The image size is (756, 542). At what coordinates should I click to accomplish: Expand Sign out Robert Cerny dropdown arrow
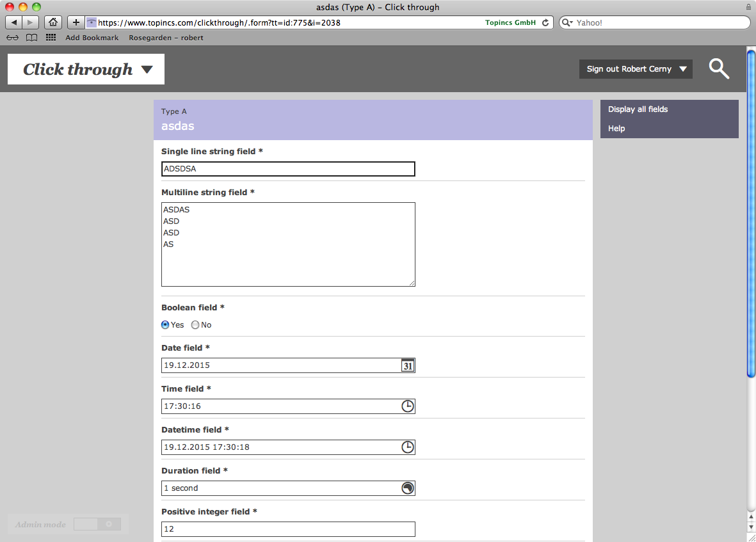coord(683,69)
